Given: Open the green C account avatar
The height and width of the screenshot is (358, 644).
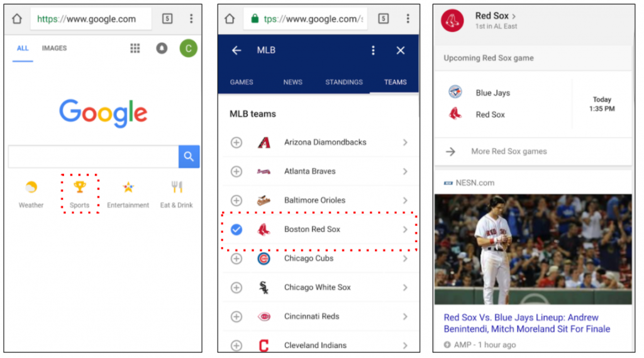Looking at the screenshot, I should [189, 48].
